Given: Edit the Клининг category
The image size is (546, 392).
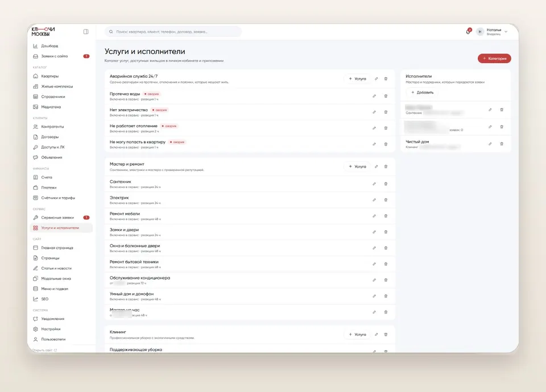Looking at the screenshot, I should [x=376, y=335].
